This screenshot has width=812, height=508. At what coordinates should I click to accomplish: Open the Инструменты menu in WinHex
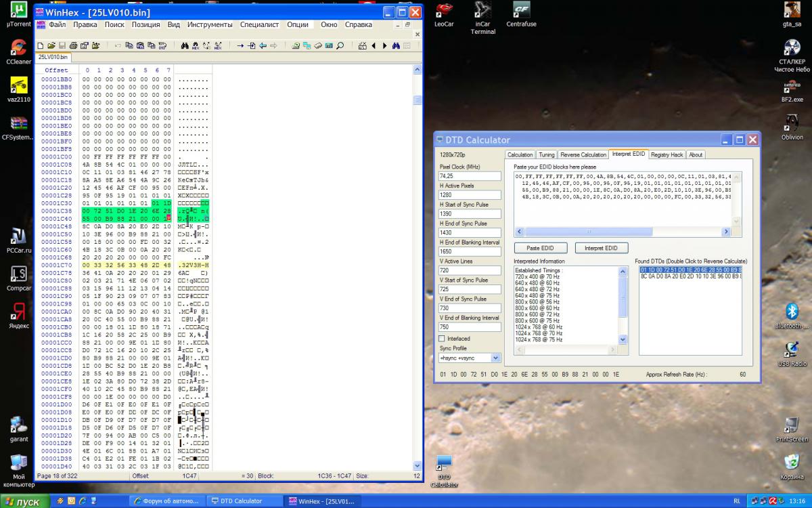pos(210,25)
